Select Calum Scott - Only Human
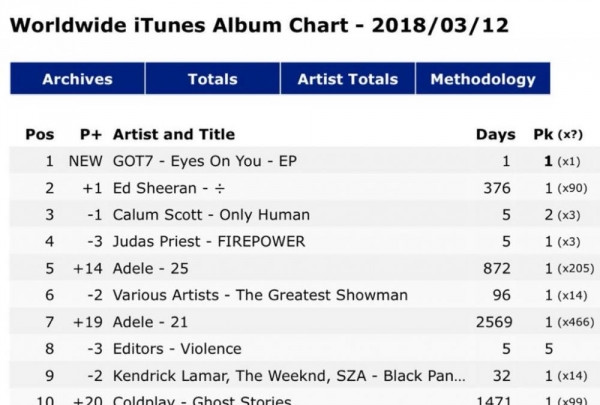Screen dimensions: 600x405 (211, 215)
